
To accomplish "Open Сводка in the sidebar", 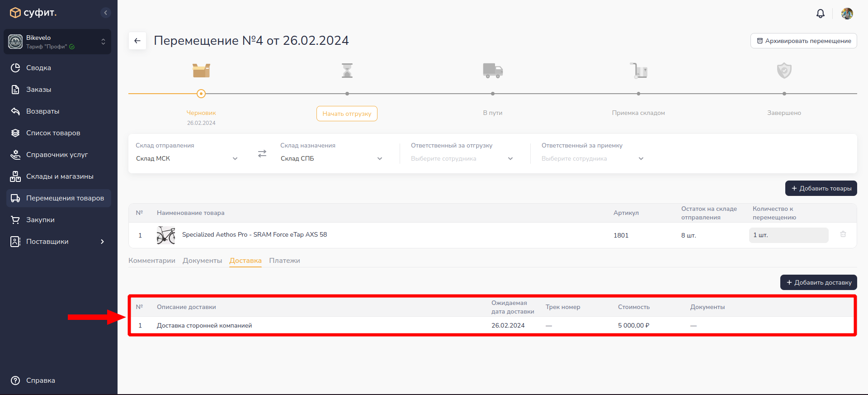I will [x=59, y=68].
